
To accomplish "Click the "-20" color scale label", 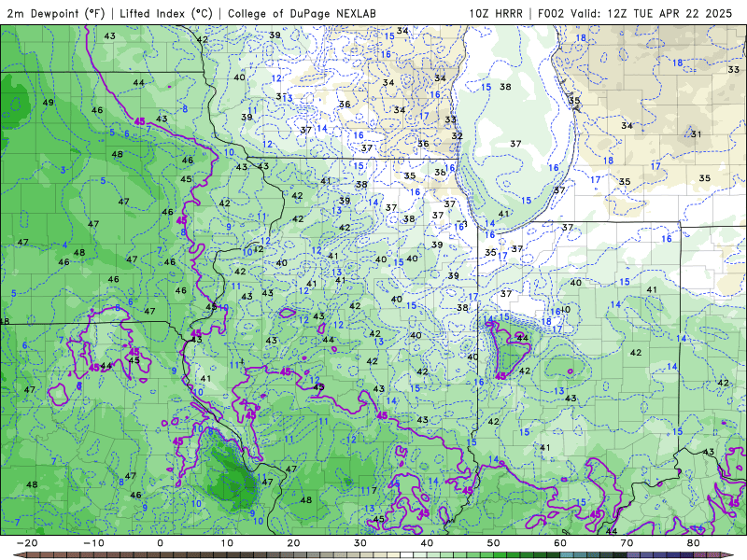I will pyautogui.click(x=27, y=543).
